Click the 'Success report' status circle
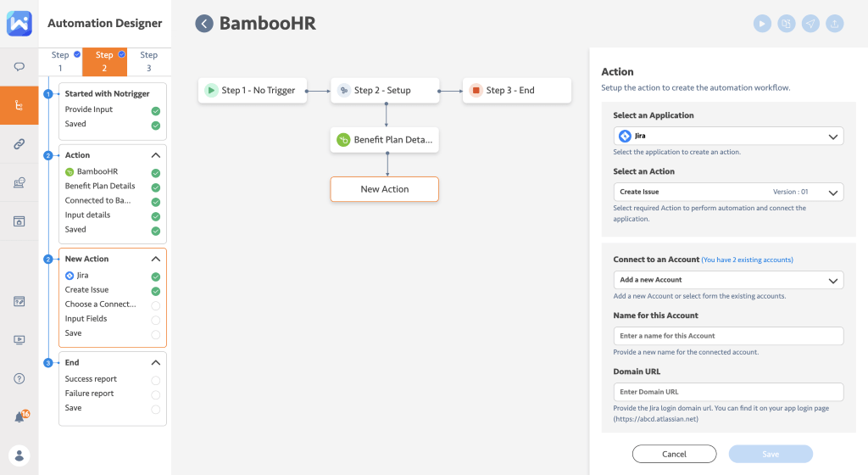Image resolution: width=868 pixels, height=475 pixels. coord(155,380)
